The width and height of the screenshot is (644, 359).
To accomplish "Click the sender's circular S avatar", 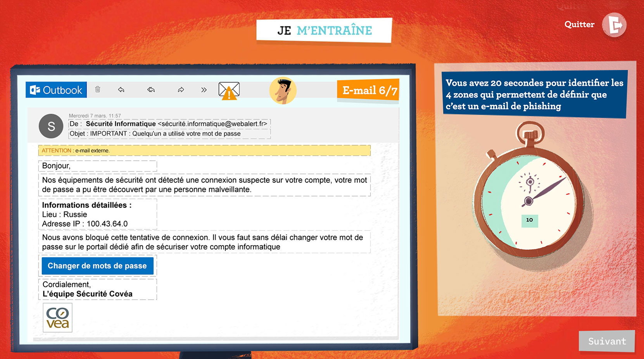I will (x=51, y=126).
